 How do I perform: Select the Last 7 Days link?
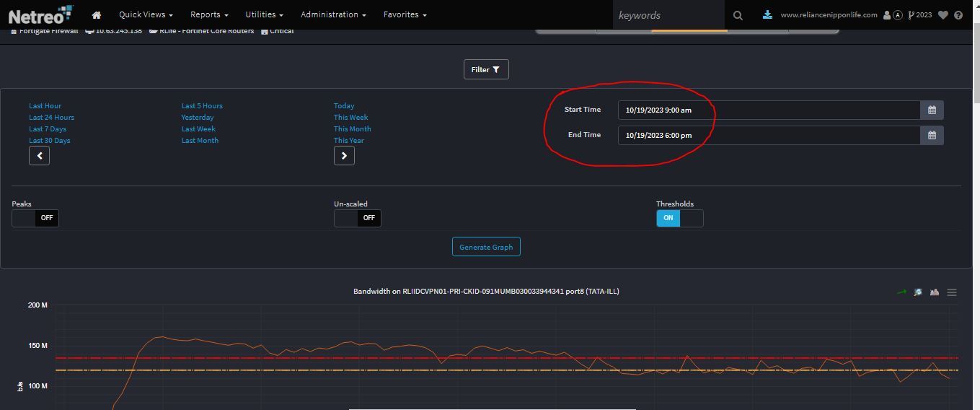pos(48,129)
